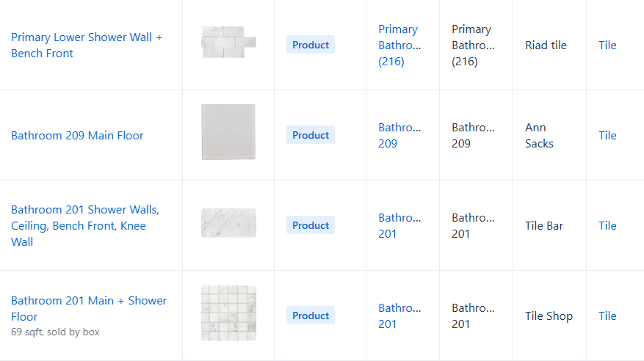Click Product badge in Main + Shower Floor row
The height and width of the screenshot is (361, 644).
point(311,316)
